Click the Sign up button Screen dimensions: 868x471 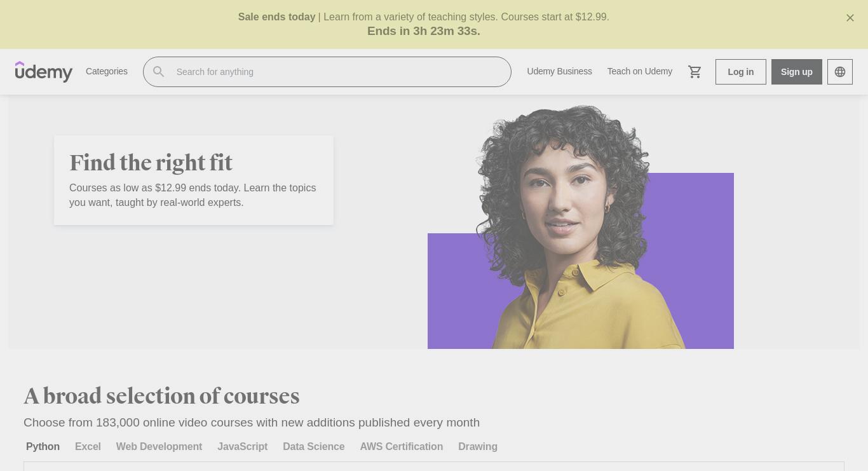(x=797, y=72)
